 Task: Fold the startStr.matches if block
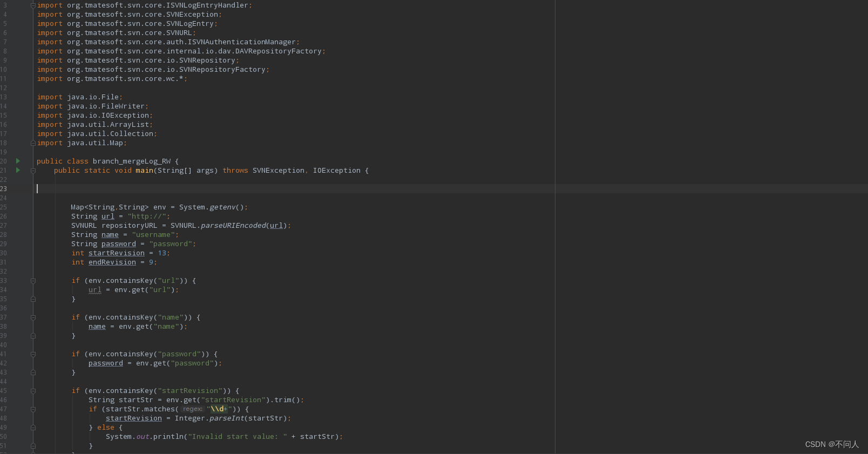coord(33,409)
